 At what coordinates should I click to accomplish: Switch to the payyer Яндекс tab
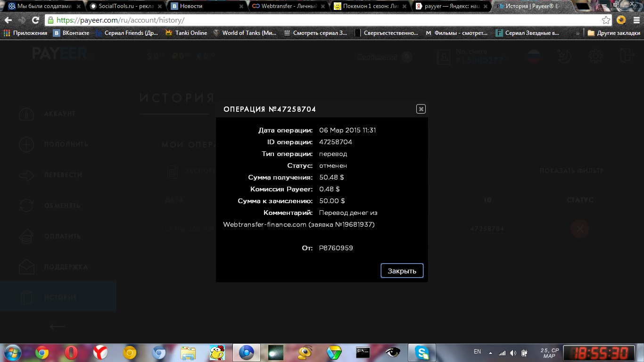pyautogui.click(x=452, y=6)
